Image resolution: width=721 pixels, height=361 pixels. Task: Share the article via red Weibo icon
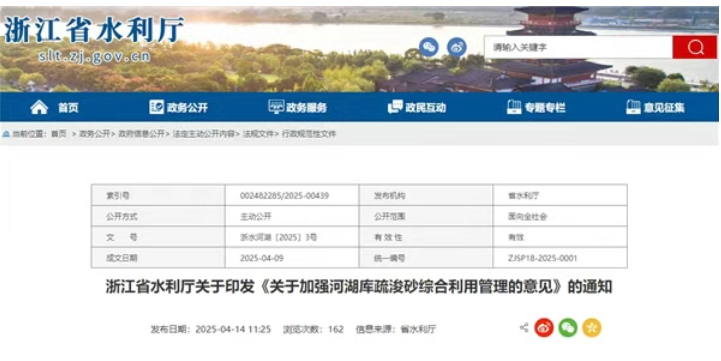[544, 328]
